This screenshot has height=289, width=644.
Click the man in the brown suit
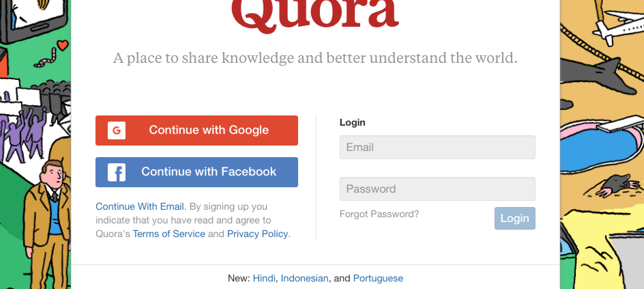click(x=46, y=224)
